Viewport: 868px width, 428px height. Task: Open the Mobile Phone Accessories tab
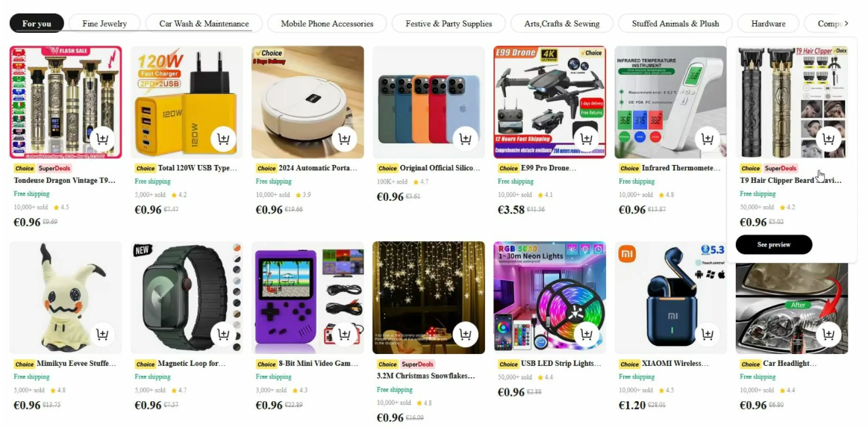(x=327, y=23)
